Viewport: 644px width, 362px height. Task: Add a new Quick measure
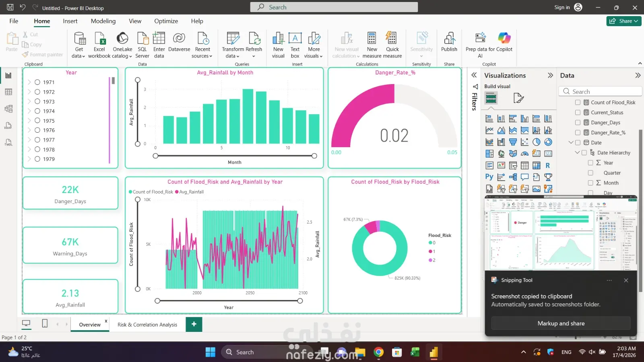click(x=392, y=45)
